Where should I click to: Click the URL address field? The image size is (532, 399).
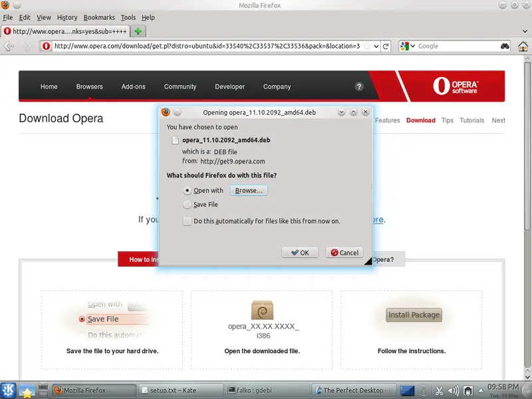point(207,46)
